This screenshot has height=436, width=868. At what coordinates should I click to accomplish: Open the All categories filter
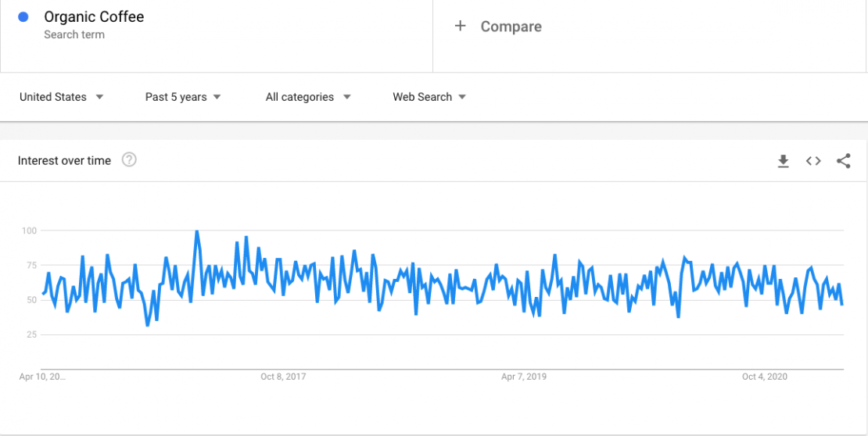coord(308,97)
